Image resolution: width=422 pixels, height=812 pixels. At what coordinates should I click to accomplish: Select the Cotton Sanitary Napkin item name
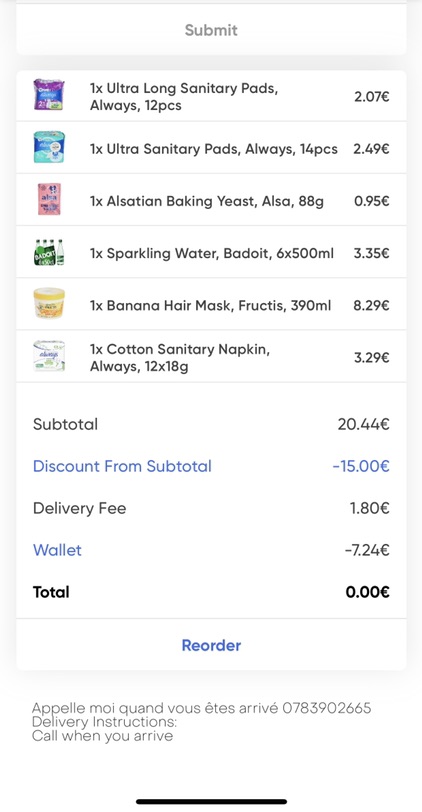(180, 358)
